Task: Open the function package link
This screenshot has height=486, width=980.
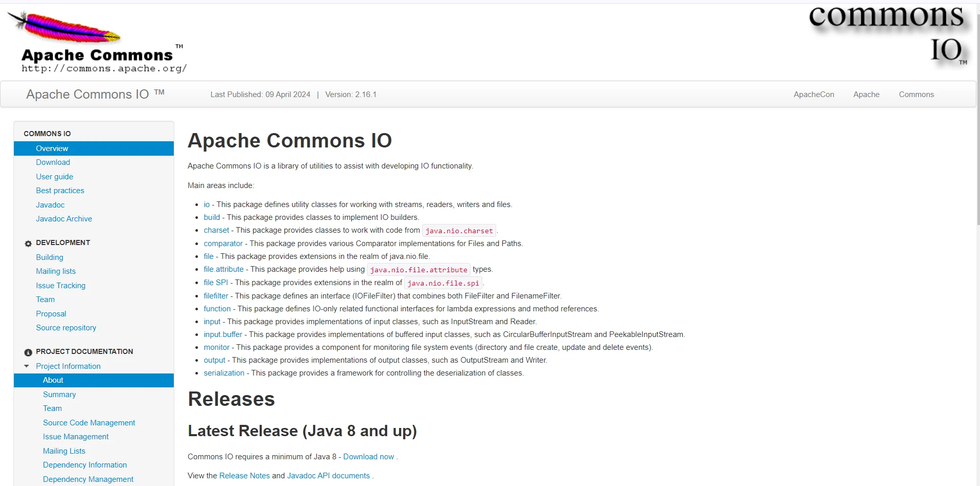Action: (x=217, y=309)
